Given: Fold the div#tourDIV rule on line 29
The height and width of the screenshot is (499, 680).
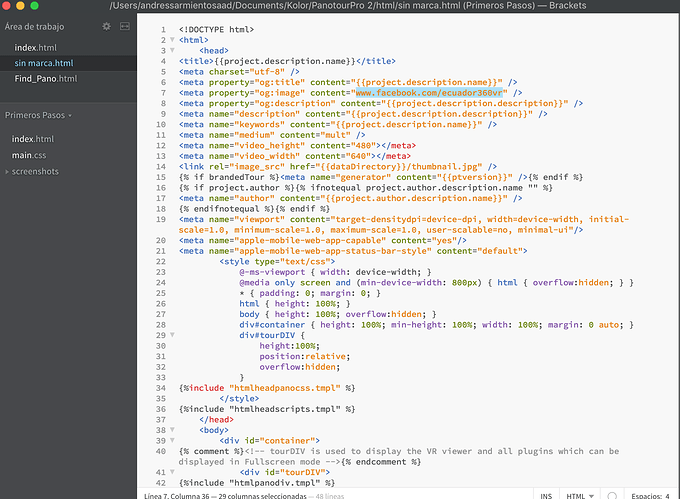Looking at the screenshot, I should coord(170,335).
